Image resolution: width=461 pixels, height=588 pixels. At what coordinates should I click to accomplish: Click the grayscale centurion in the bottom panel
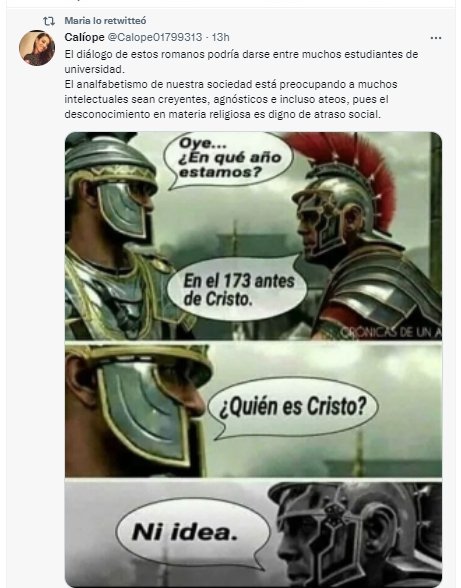[x=354, y=534]
